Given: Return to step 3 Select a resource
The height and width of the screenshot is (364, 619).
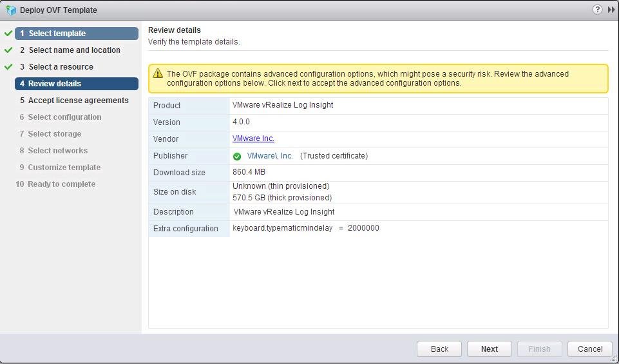Looking at the screenshot, I should [x=61, y=67].
